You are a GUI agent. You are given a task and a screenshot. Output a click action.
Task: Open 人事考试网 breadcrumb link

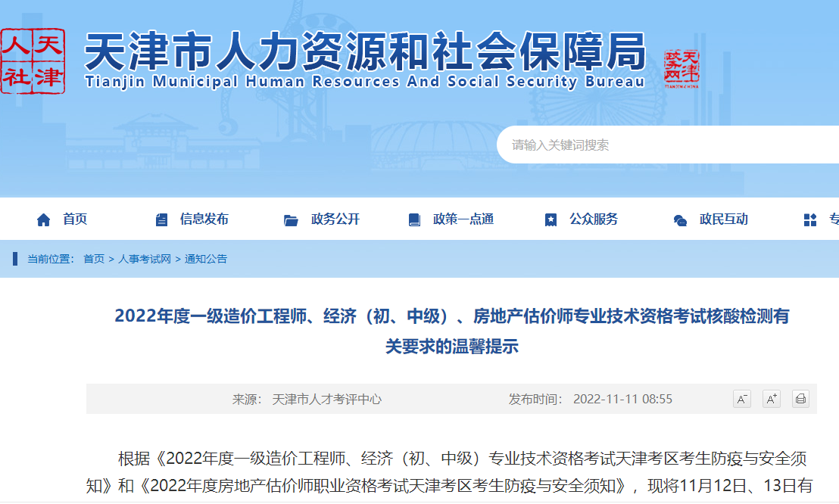145,259
